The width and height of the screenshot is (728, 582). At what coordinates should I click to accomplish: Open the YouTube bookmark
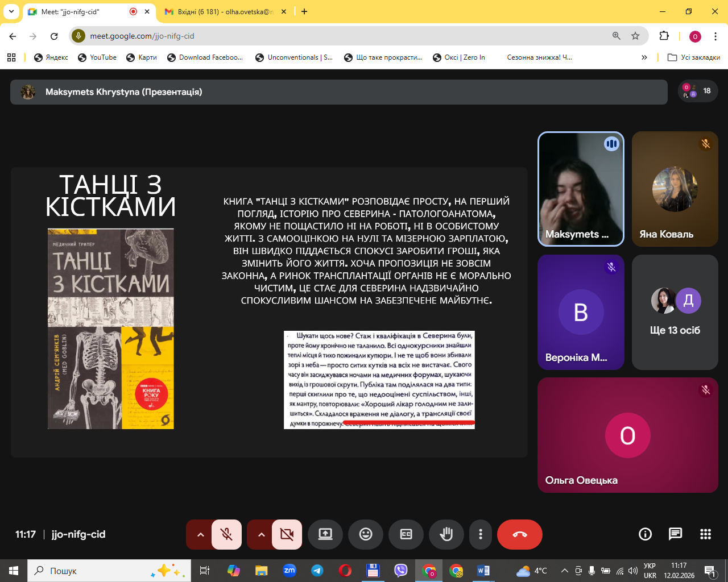point(97,57)
